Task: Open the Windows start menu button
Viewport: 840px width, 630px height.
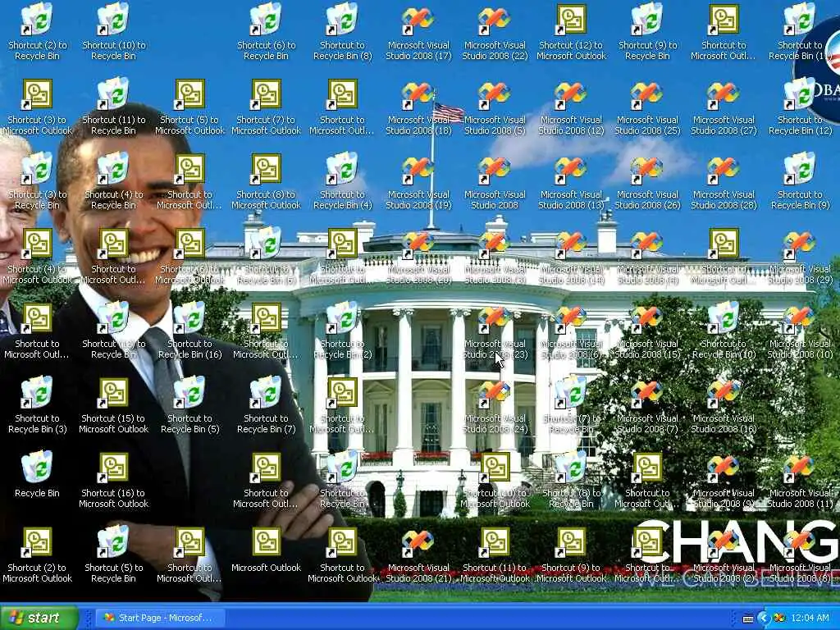Action: (x=39, y=618)
